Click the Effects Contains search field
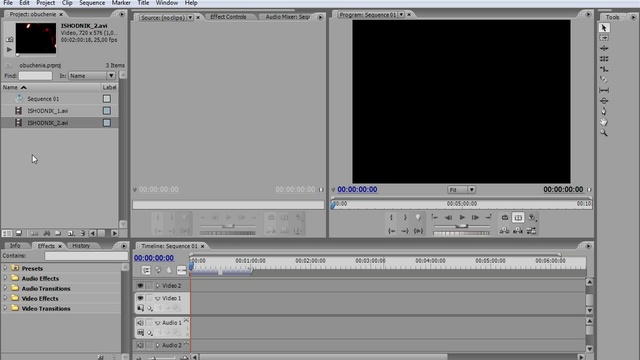Screen dimensions: 640x360 point(86,256)
